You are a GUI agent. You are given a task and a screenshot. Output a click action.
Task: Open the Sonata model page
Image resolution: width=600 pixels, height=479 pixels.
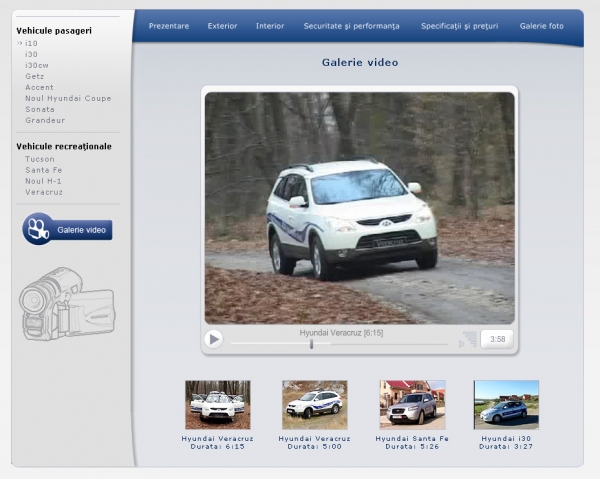40,109
